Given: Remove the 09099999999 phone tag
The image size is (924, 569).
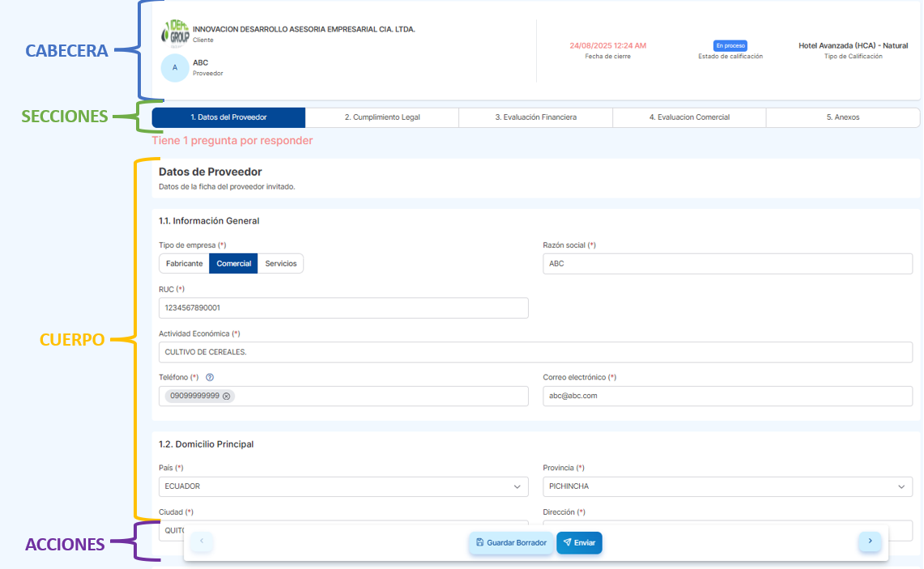Looking at the screenshot, I should pos(227,396).
